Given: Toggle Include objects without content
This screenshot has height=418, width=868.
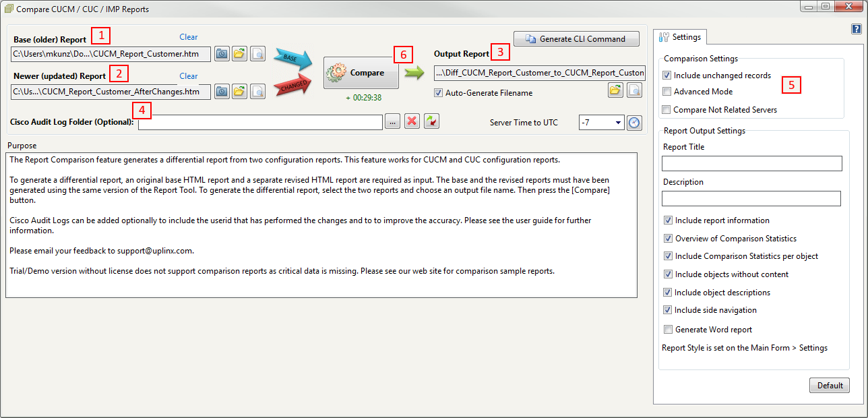Looking at the screenshot, I should 669,274.
